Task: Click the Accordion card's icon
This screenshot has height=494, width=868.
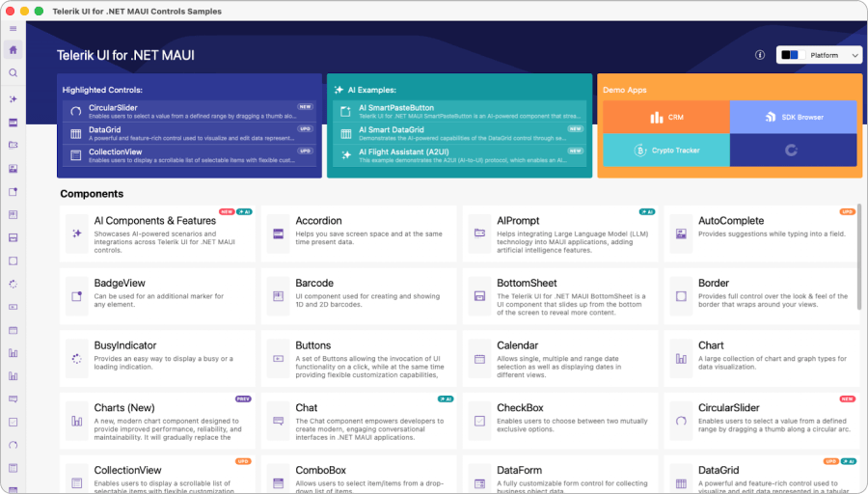Action: coord(279,233)
